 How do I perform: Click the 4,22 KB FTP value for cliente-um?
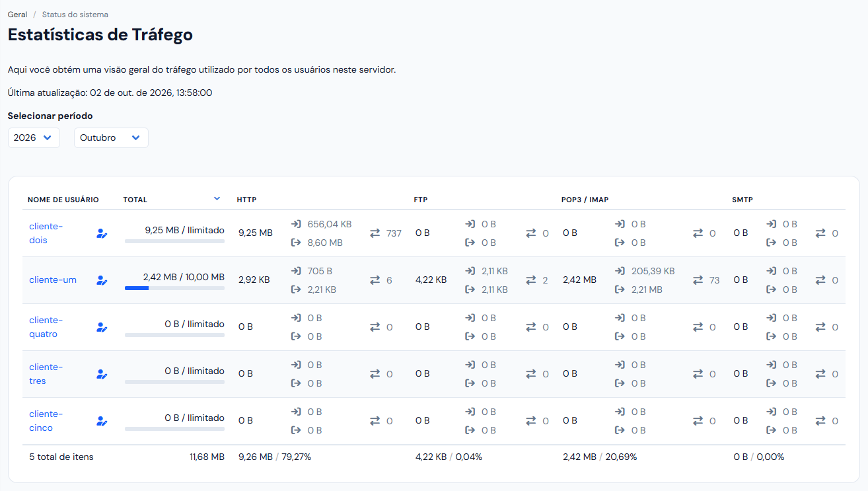pyautogui.click(x=431, y=280)
